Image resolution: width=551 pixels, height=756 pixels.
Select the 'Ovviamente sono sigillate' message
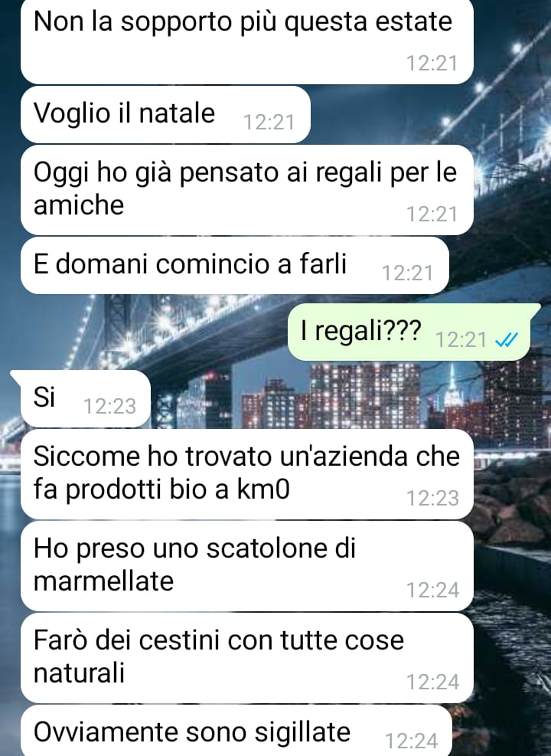pos(236,731)
